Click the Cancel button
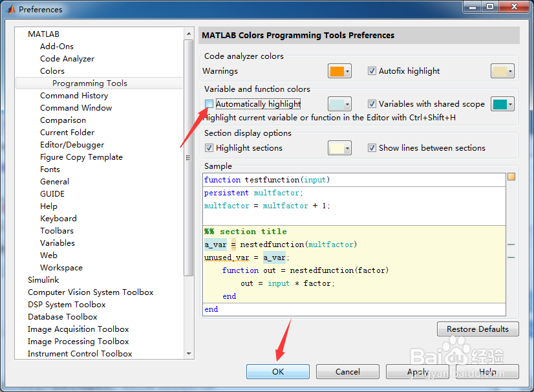Screen dimensions: 534x392 tap(347, 371)
